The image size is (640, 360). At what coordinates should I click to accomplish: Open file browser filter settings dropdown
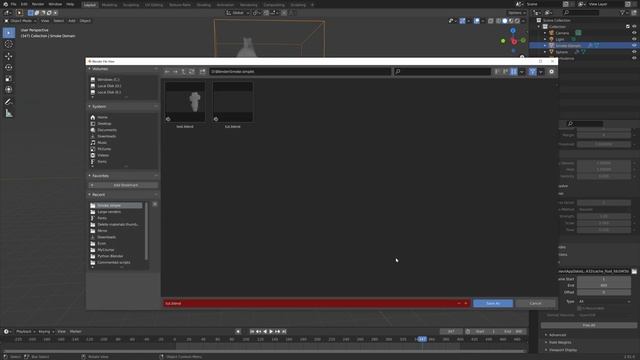541,72
